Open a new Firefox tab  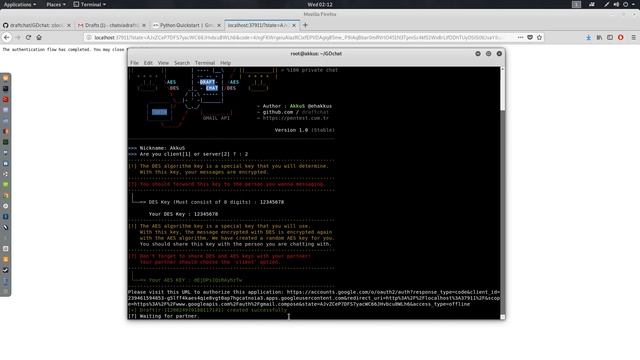[305, 25]
